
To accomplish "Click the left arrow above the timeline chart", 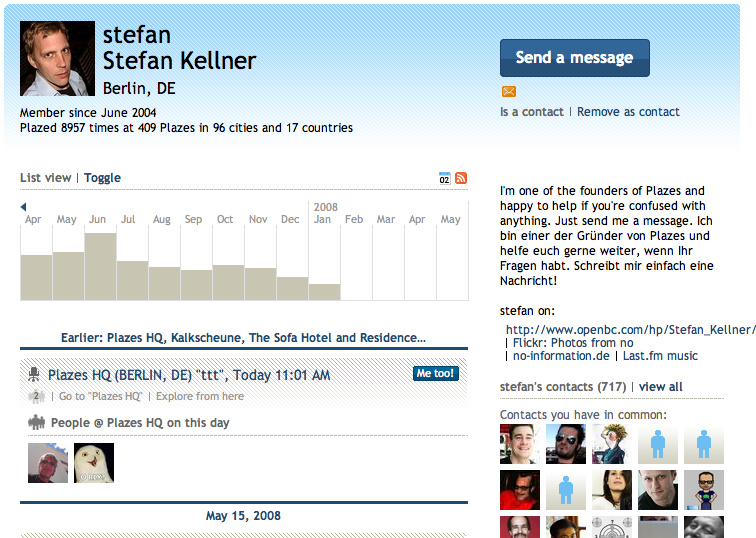I will click(24, 207).
